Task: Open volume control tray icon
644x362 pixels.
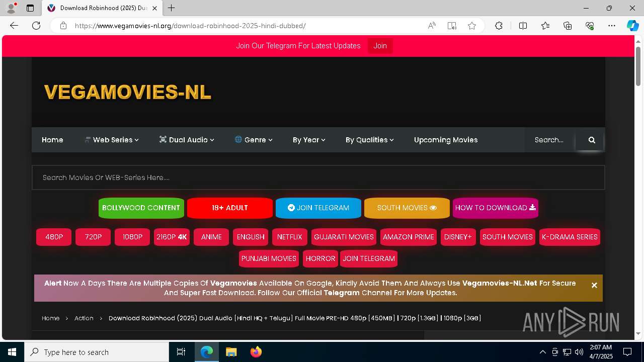Action: coord(579,352)
